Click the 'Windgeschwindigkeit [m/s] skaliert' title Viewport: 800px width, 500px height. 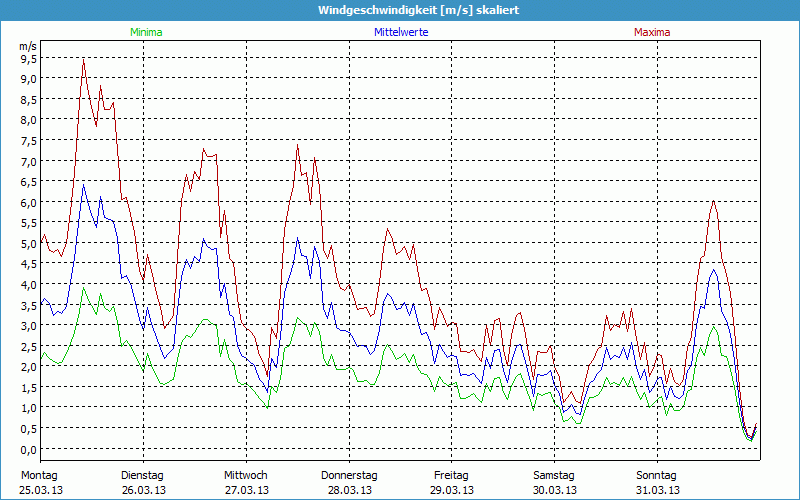(x=418, y=10)
